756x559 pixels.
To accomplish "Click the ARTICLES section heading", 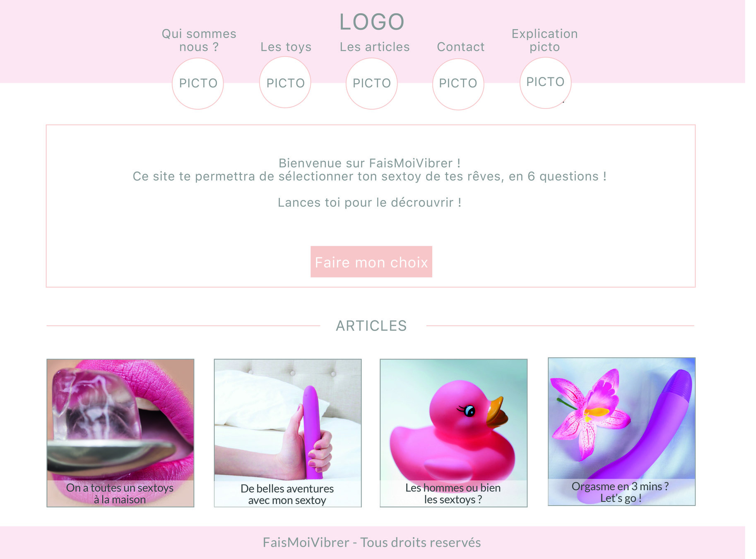I will click(x=371, y=326).
